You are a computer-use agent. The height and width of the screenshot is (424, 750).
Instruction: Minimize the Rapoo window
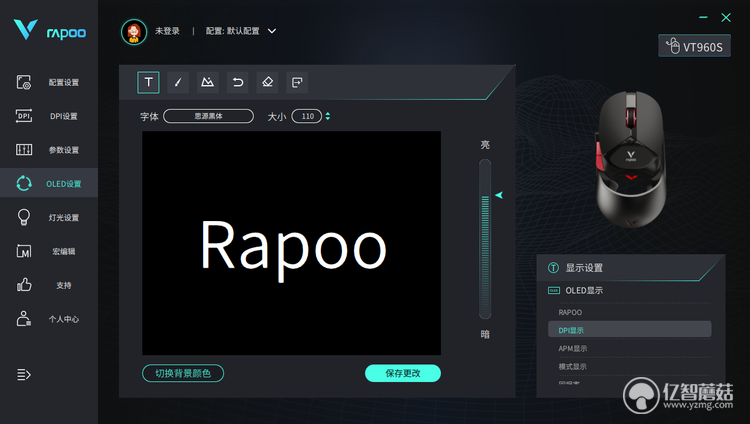pyautogui.click(x=703, y=17)
